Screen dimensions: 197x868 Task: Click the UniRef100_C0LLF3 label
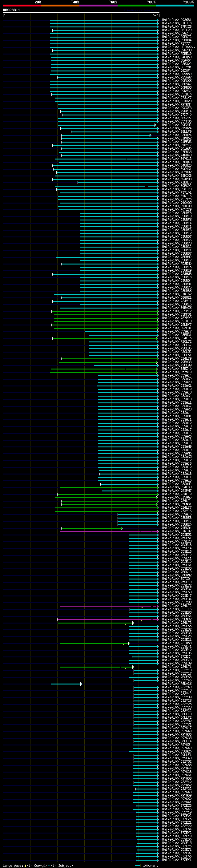[x=177, y=714]
